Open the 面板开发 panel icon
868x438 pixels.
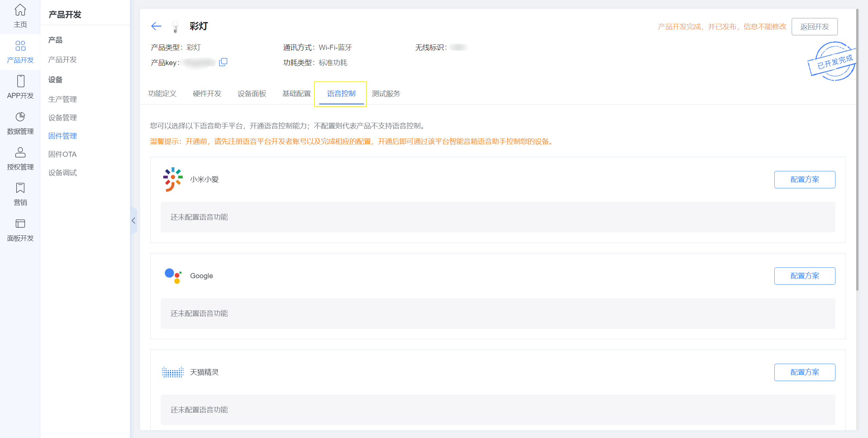[x=20, y=224]
